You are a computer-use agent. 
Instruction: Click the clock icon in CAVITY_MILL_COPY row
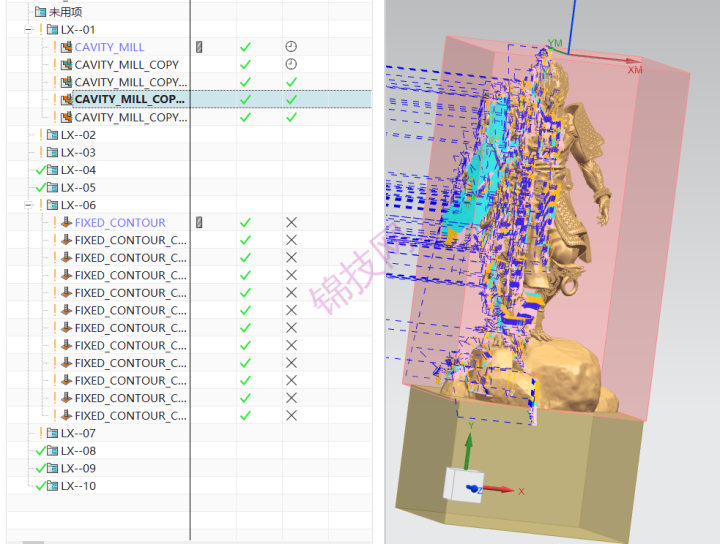pos(291,64)
